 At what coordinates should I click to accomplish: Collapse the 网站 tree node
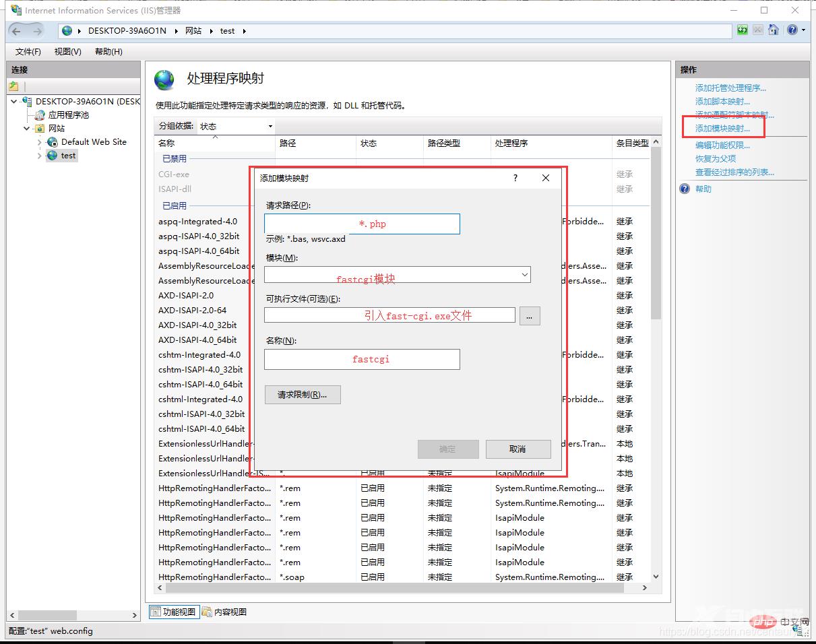coord(27,129)
